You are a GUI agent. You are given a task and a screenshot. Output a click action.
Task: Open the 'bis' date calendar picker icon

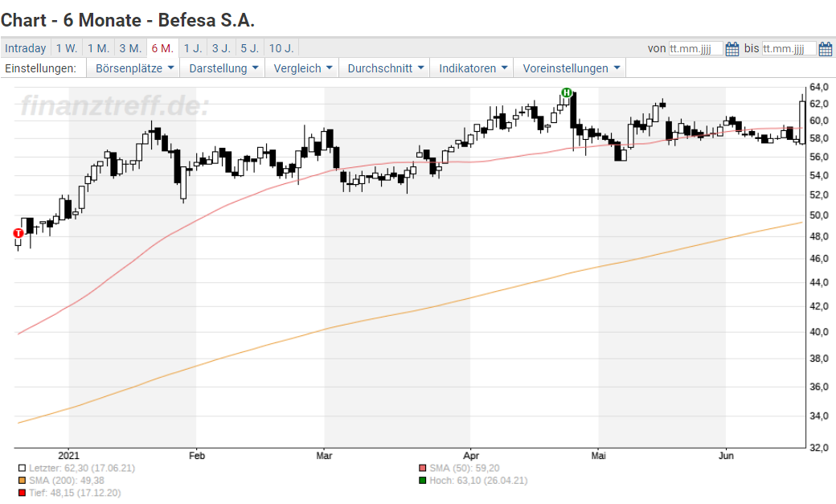click(826, 49)
